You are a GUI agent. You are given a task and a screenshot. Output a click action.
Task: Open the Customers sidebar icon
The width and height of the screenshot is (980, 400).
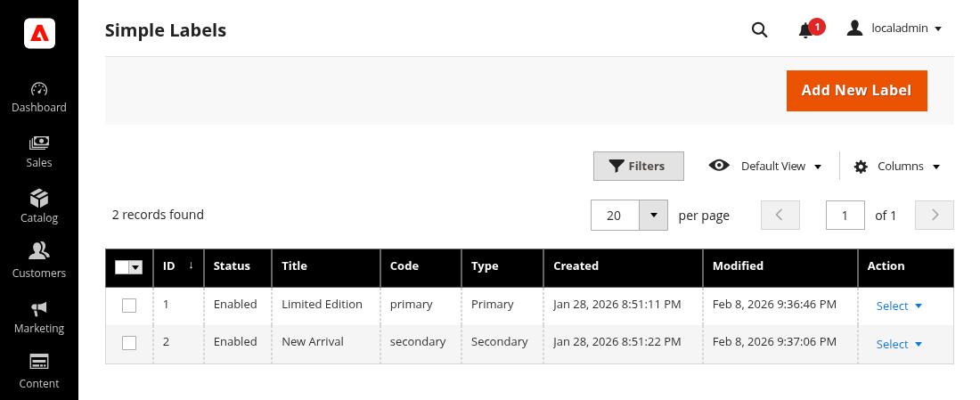pyautogui.click(x=39, y=253)
